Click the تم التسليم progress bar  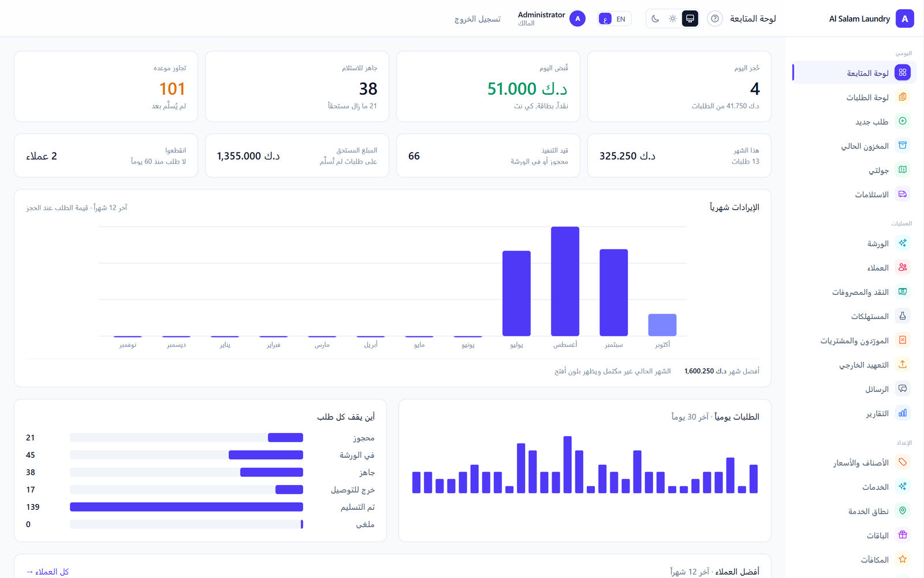[x=187, y=507]
